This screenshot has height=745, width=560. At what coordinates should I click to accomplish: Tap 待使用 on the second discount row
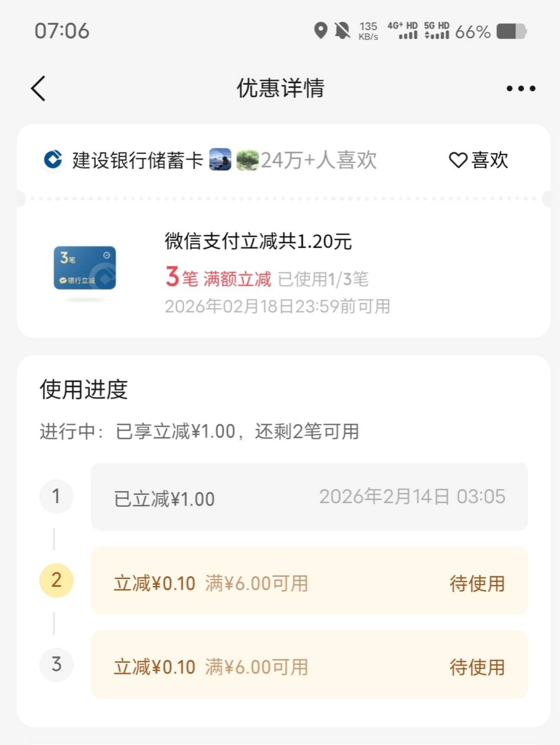(477, 583)
